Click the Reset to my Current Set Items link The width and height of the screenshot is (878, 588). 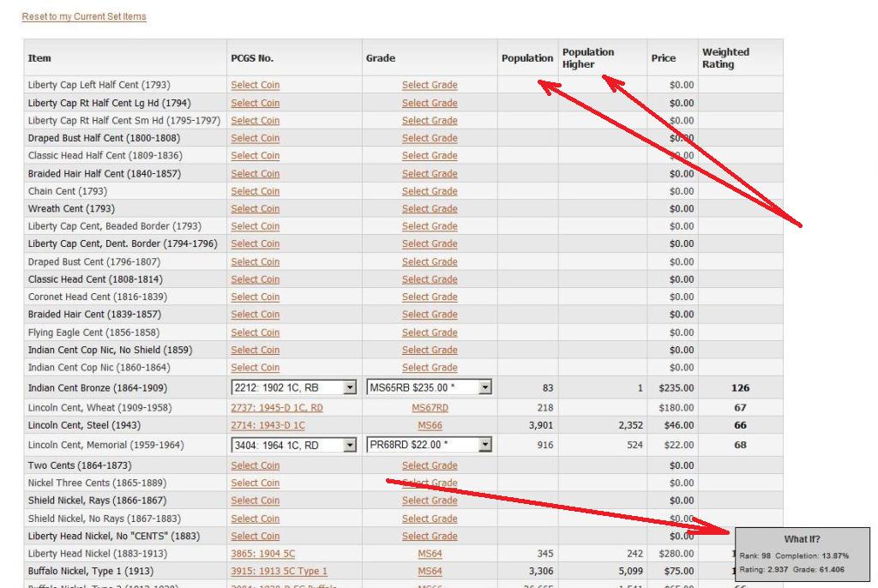point(84,17)
